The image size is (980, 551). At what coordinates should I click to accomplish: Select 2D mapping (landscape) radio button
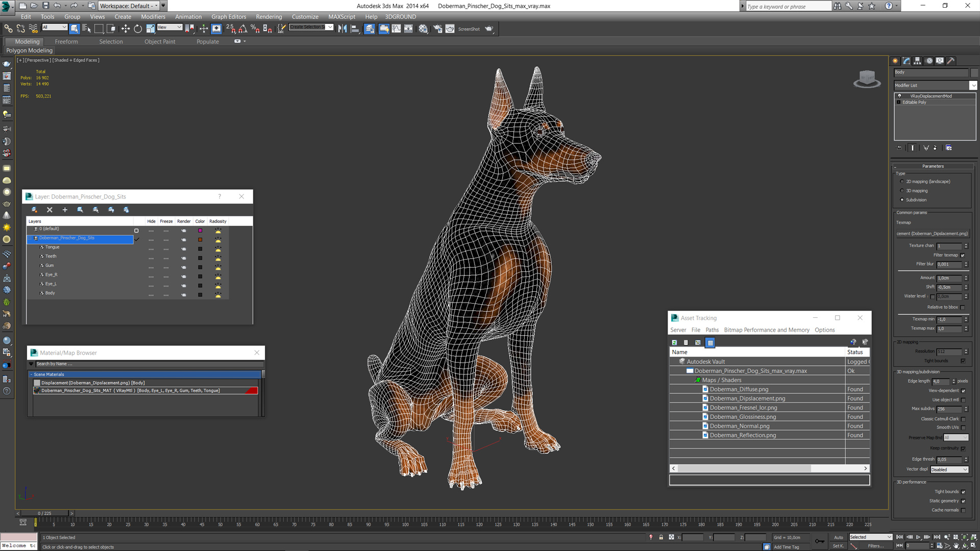[x=902, y=182]
